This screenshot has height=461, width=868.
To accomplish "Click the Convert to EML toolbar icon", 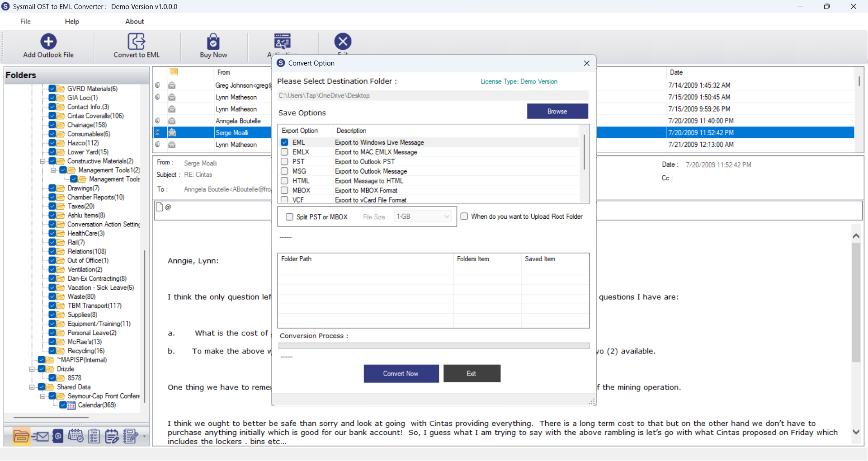I will pos(137,42).
